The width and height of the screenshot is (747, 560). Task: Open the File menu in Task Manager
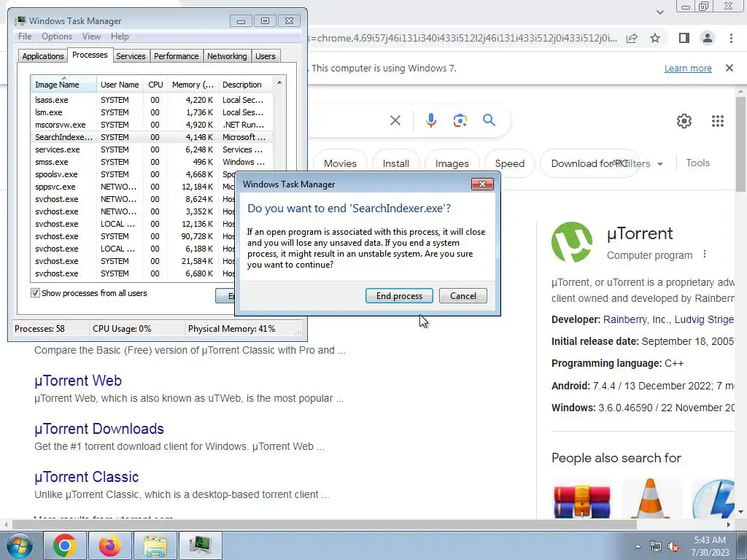pos(25,36)
